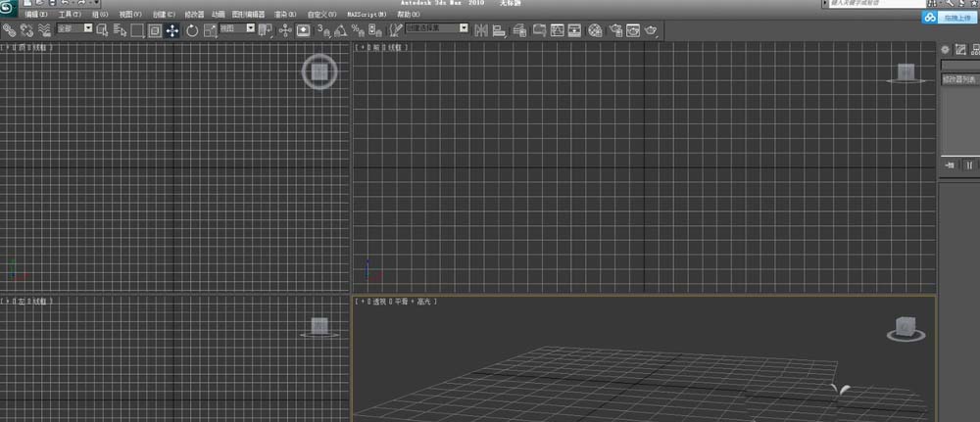
Task: Open the 3ds Max application logo menu
Action: tap(9, 7)
